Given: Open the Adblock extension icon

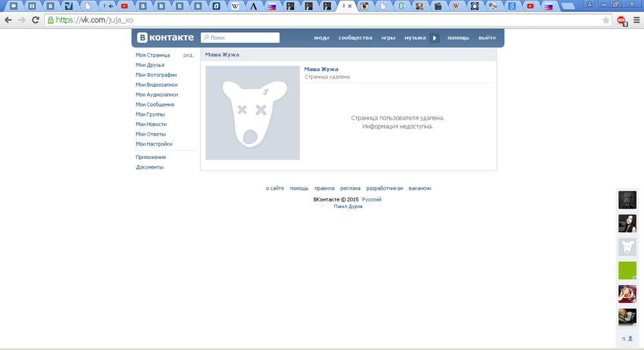Looking at the screenshot, I should click(621, 20).
